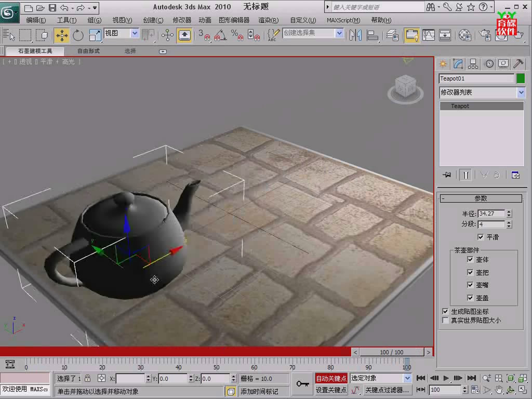Open the Utilities hammer panel tab
Viewport: 532px width, 399px height.
click(518, 64)
